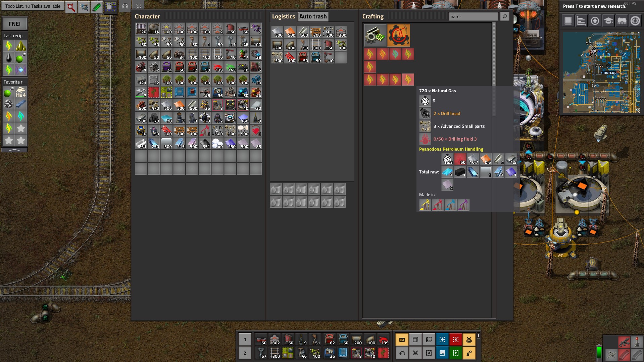Screen dimensions: 644x362
Task: Select the Pyanodons petroleum crafting category tab
Action: [399, 35]
